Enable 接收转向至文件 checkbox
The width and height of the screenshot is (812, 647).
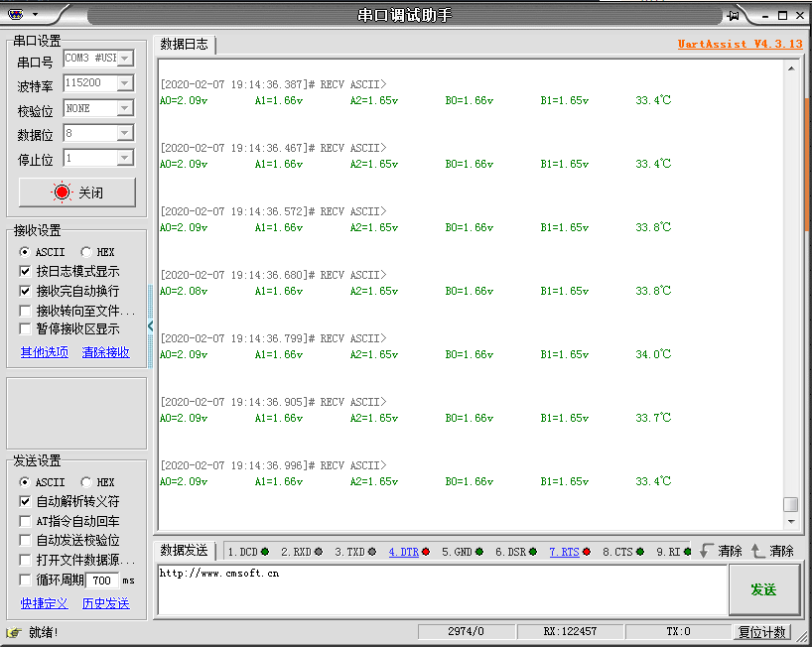coord(25,311)
